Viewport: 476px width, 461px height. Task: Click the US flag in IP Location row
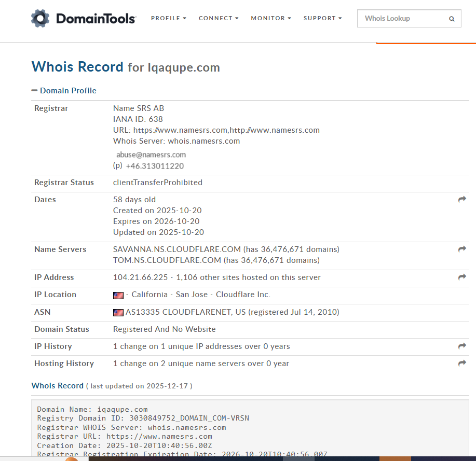point(118,296)
